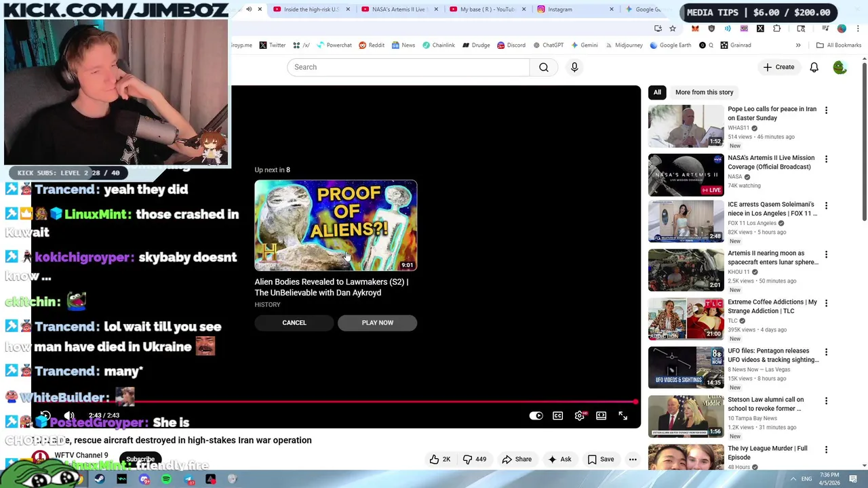The width and height of the screenshot is (868, 488).
Task: Open Create menu button
Action: coord(778,67)
